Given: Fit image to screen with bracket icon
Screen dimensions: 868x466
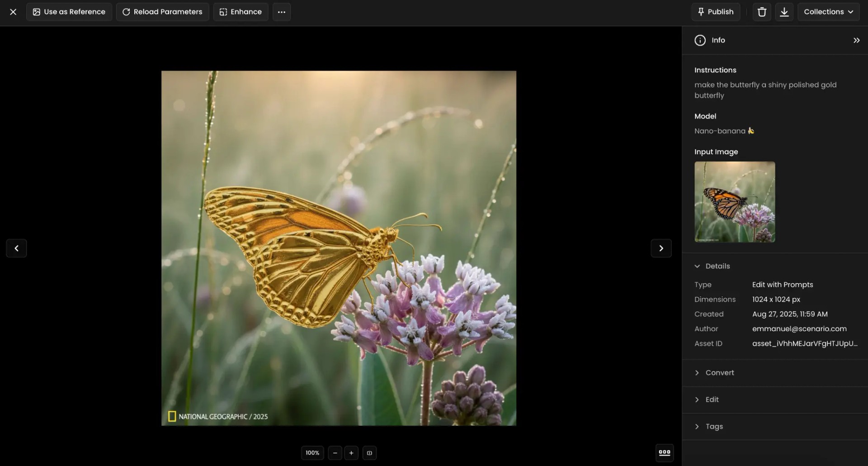Looking at the screenshot, I should 369,452.
